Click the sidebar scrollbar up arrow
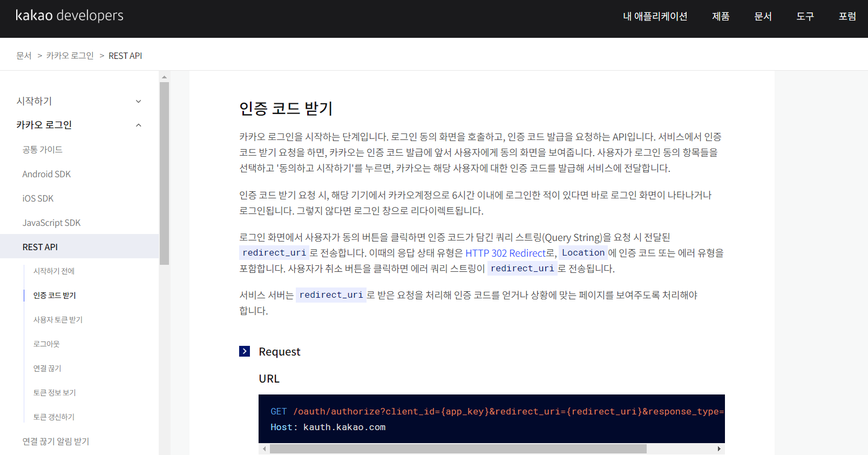 (x=164, y=77)
